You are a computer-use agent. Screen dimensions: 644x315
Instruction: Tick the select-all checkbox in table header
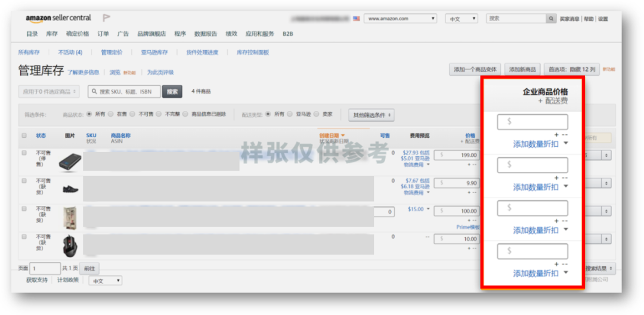pos(24,136)
